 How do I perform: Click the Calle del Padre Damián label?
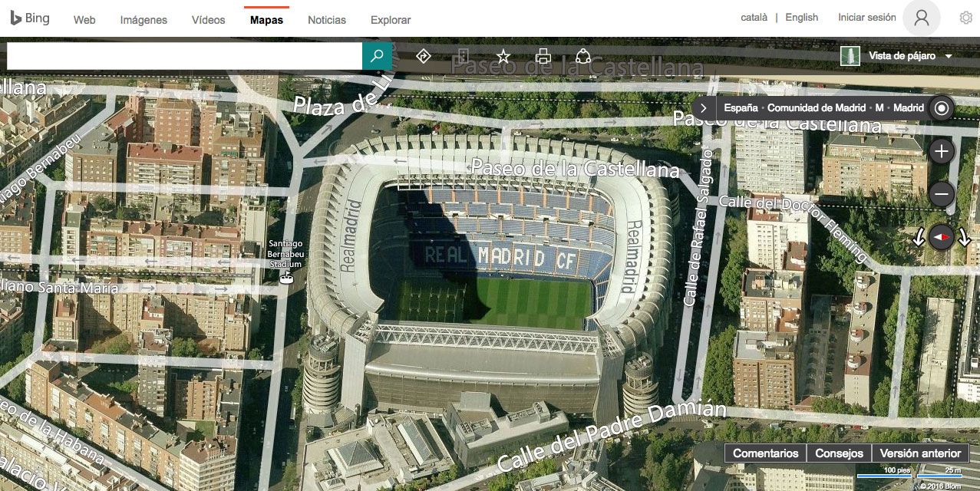pos(612,437)
